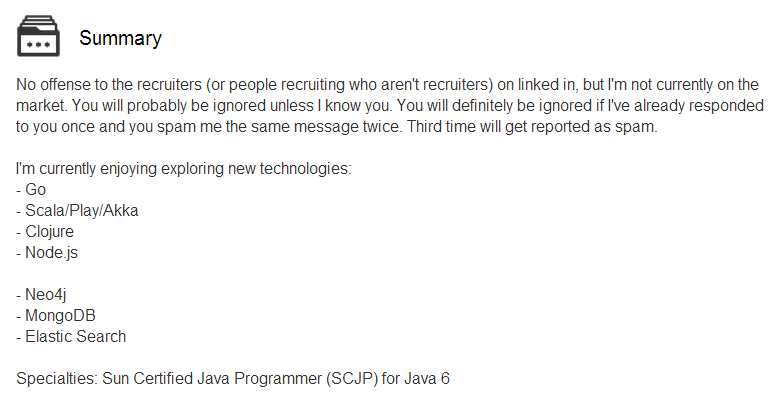Screen dimensions: 780x404
Task: Select the 'Node.js' list item
Action: pos(47,253)
